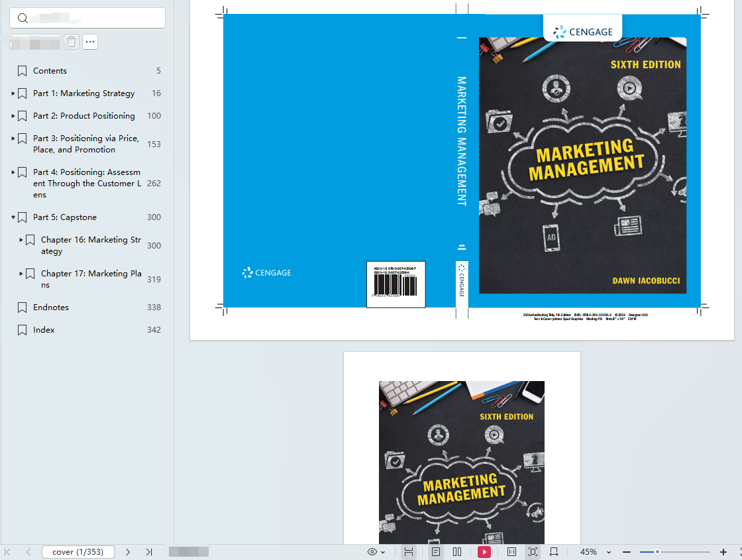Toggle fit page to window
The image size is (742, 560).
533,552
